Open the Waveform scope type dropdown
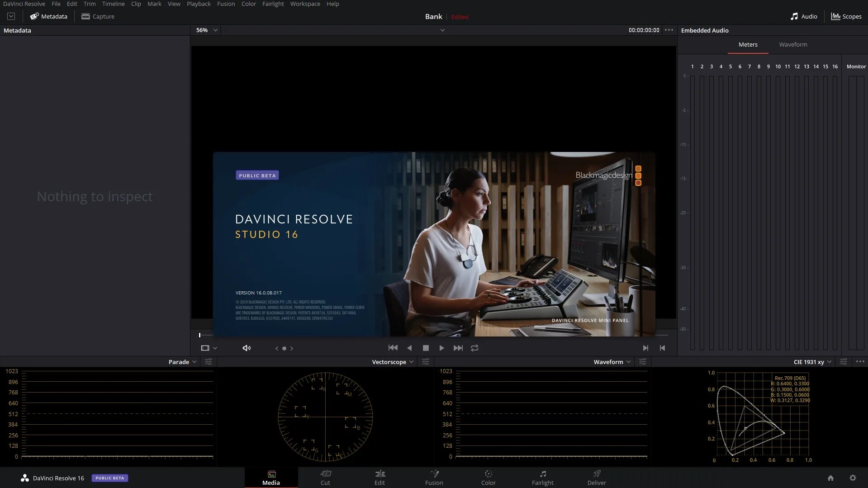Image resolution: width=868 pixels, height=488 pixels. 612,362
